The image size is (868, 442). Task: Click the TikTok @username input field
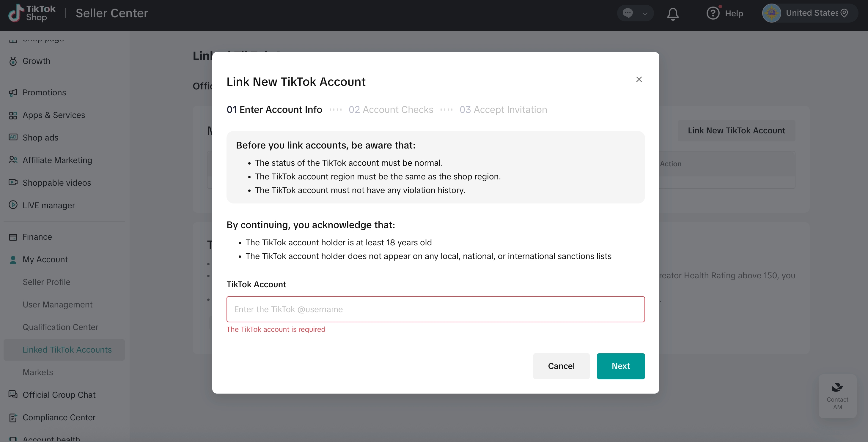point(435,309)
